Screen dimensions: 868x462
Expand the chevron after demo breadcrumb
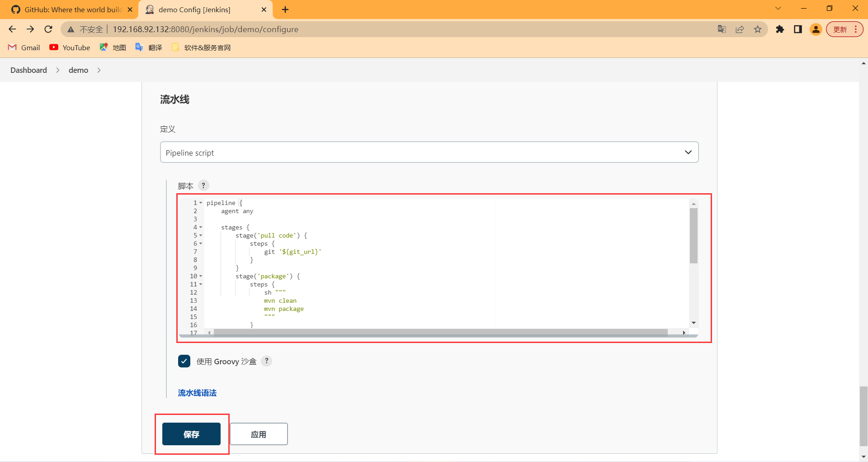click(x=99, y=70)
